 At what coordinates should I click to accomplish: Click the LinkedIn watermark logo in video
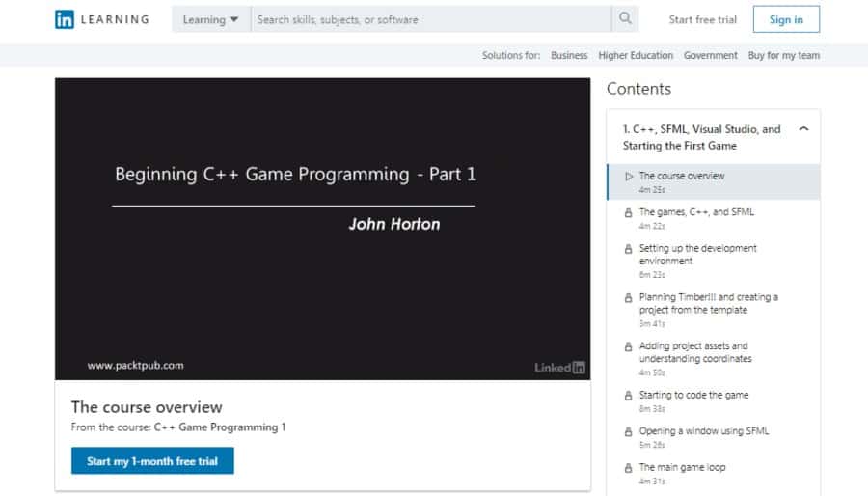[x=559, y=368]
